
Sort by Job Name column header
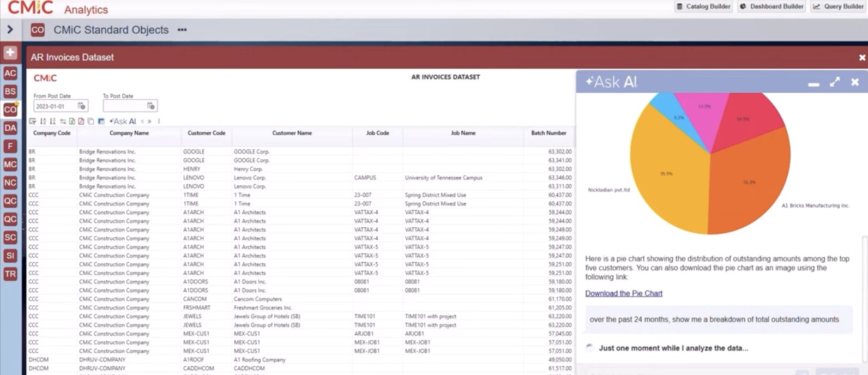(463, 133)
